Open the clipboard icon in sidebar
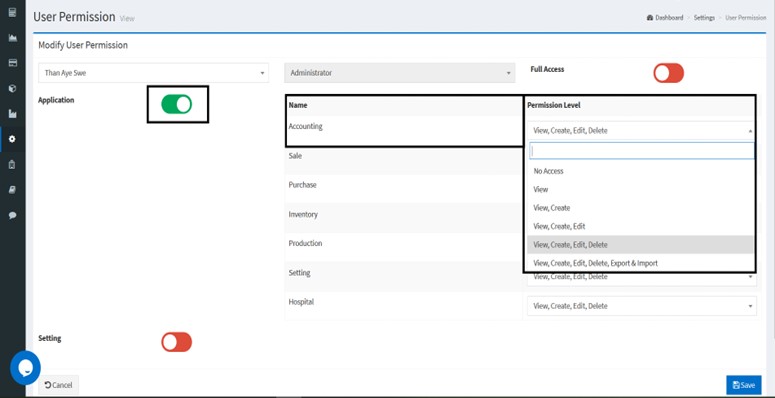Screen dimensions: 775x398 click(x=13, y=165)
